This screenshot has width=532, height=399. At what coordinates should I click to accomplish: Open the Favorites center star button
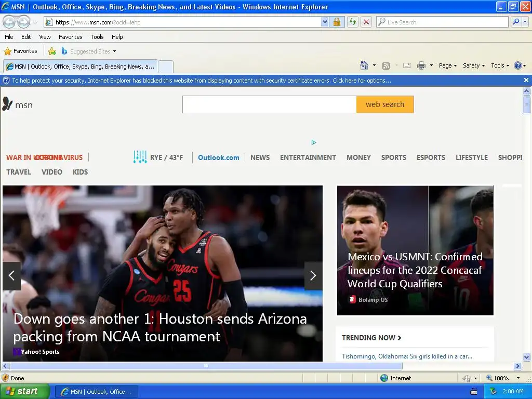pos(20,51)
